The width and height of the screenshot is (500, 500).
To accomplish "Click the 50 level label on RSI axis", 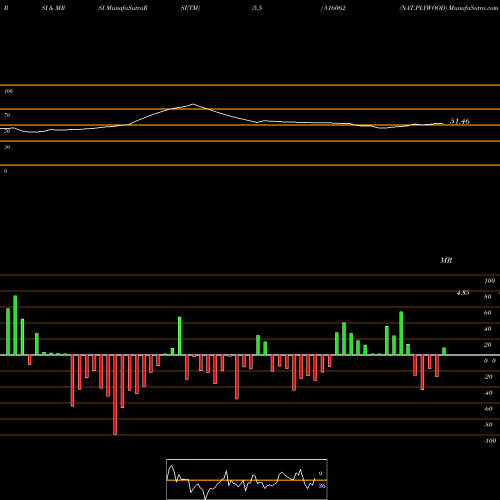I will (x=7, y=131).
